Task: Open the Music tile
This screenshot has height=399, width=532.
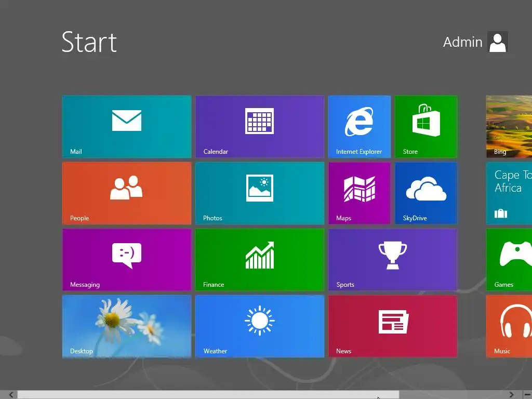Action: coord(509,326)
